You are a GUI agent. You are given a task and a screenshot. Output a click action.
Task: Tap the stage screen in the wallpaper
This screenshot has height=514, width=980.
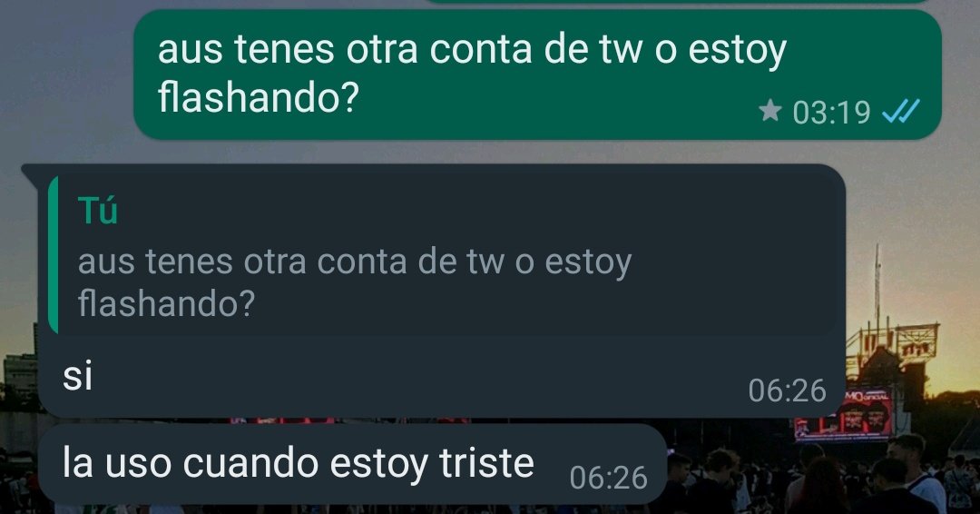pyautogui.click(x=844, y=416)
